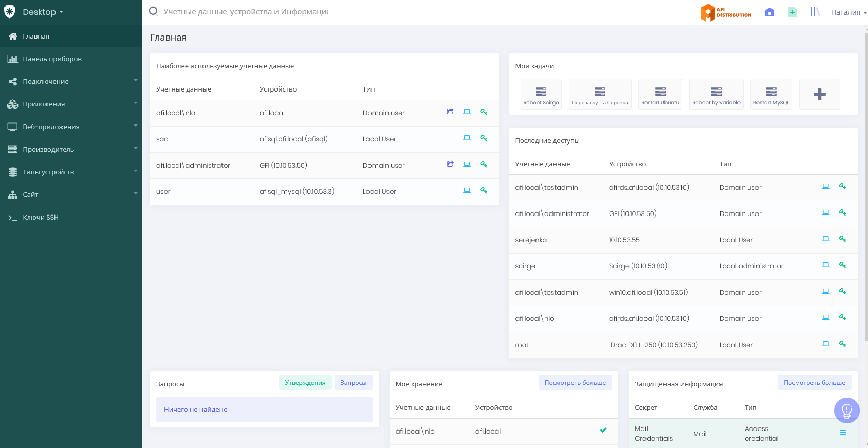
Task: Go to Панель приборов in sidebar
Action: [x=52, y=59]
